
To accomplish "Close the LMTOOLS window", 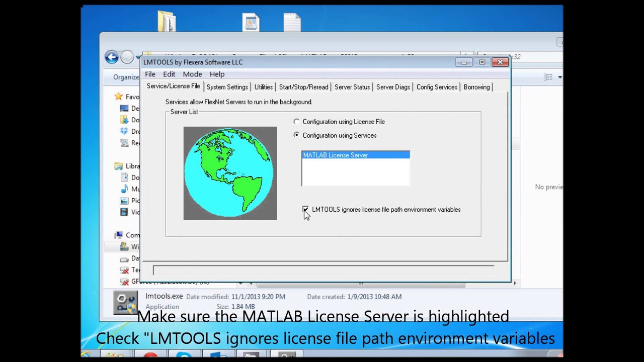I will [x=500, y=62].
